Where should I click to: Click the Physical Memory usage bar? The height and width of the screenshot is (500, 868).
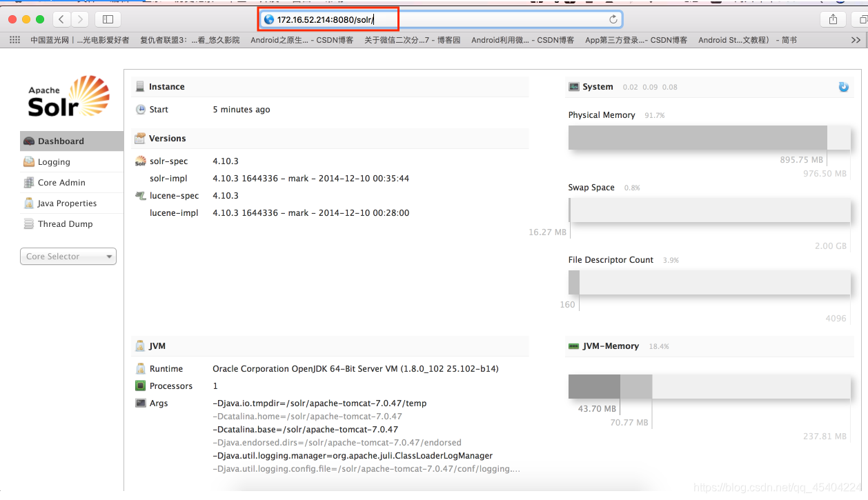(x=709, y=138)
